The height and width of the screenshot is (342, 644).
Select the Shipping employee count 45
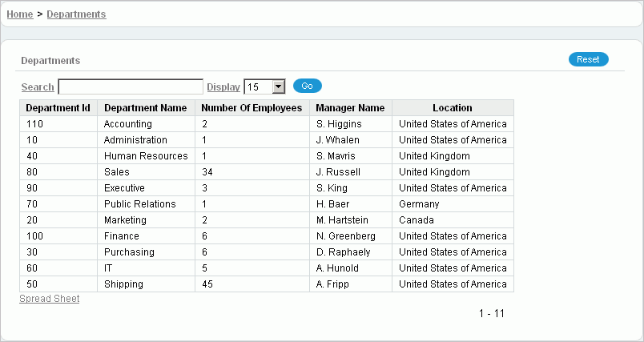point(207,284)
